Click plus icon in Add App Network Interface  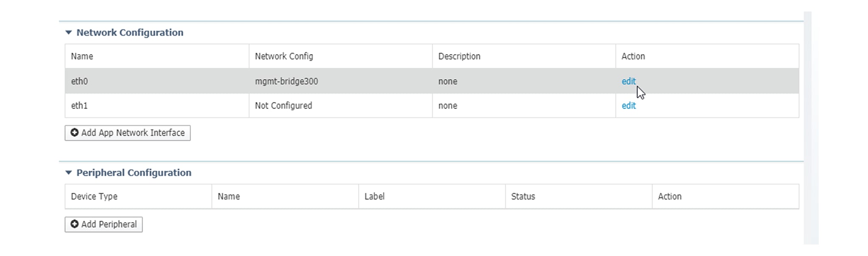(74, 133)
